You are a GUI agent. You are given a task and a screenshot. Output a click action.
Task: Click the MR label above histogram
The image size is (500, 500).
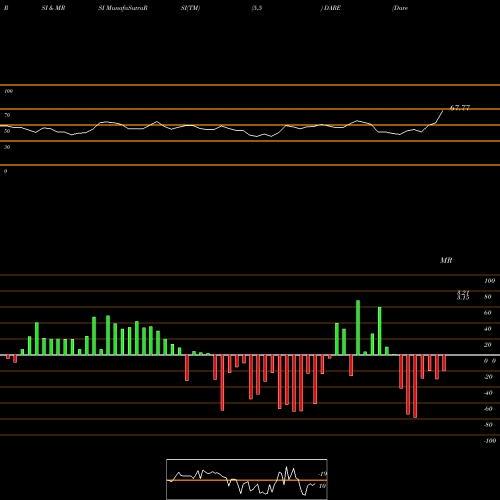(446, 260)
